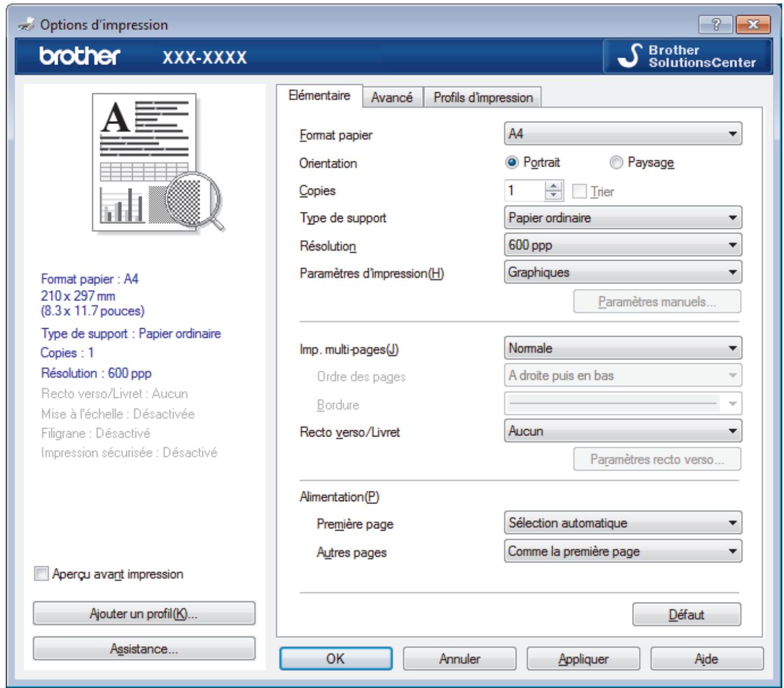Click 'Impression sécurisée : Désactivé' text

[x=129, y=453]
